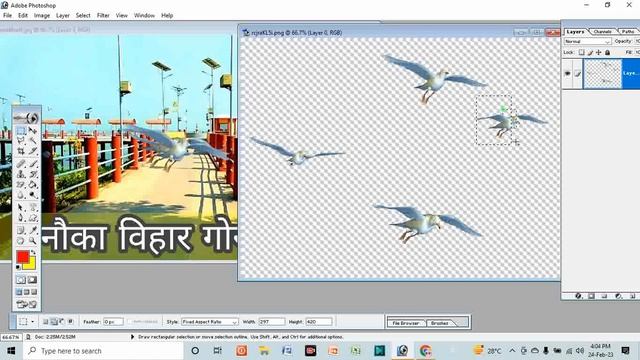Select the Dodge tool
Image resolution: width=640 pixels, height=360 pixels.
[33, 196]
